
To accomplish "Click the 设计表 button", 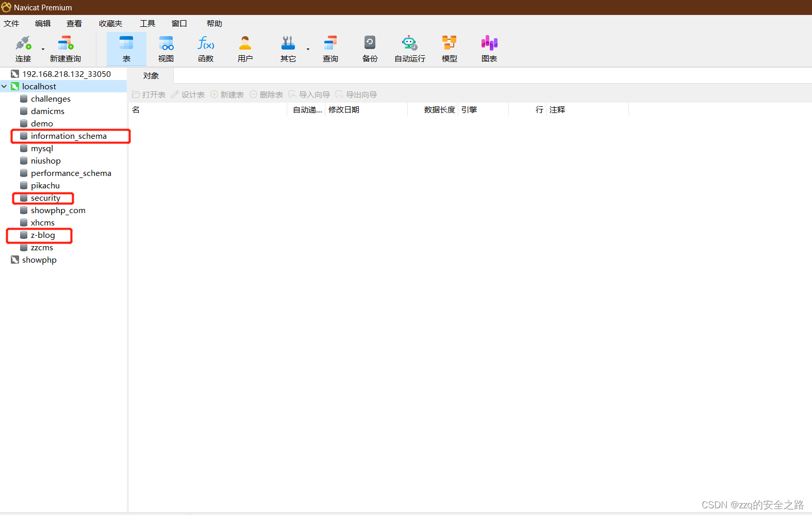I will (188, 94).
